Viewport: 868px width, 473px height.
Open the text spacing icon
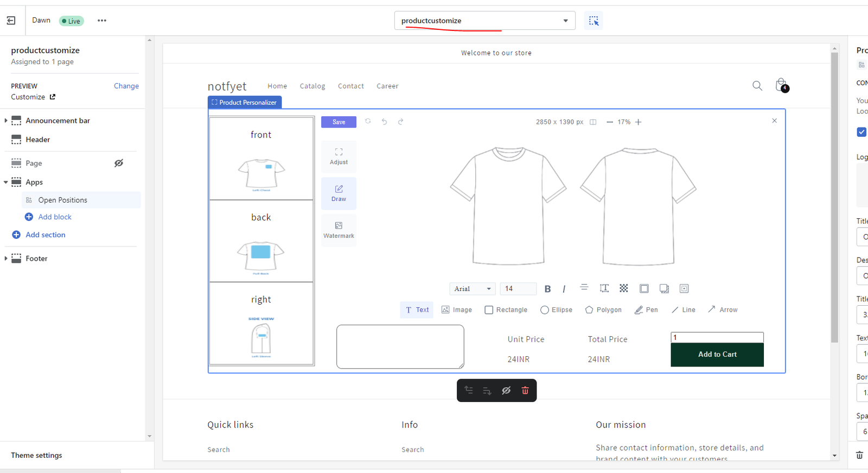click(604, 288)
